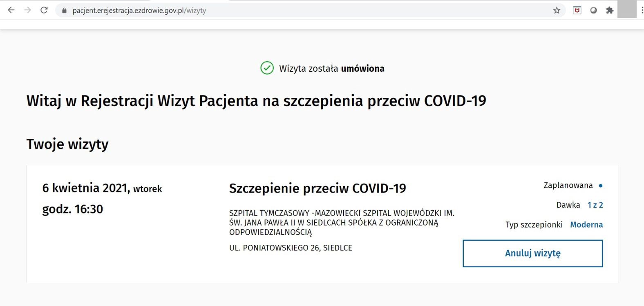The height and width of the screenshot is (306, 644).
Task: Click the blue Zaplanowana status dot
Action: (x=601, y=185)
